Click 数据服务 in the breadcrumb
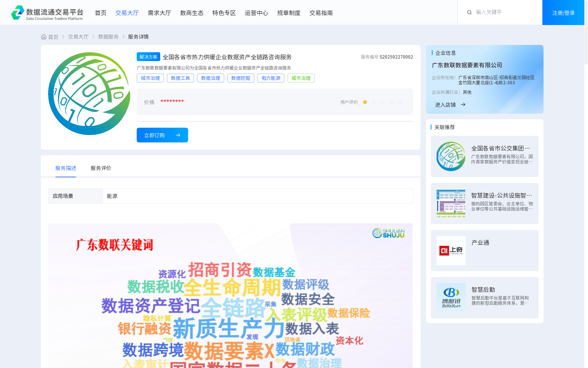The width and height of the screenshot is (588, 368). click(108, 37)
